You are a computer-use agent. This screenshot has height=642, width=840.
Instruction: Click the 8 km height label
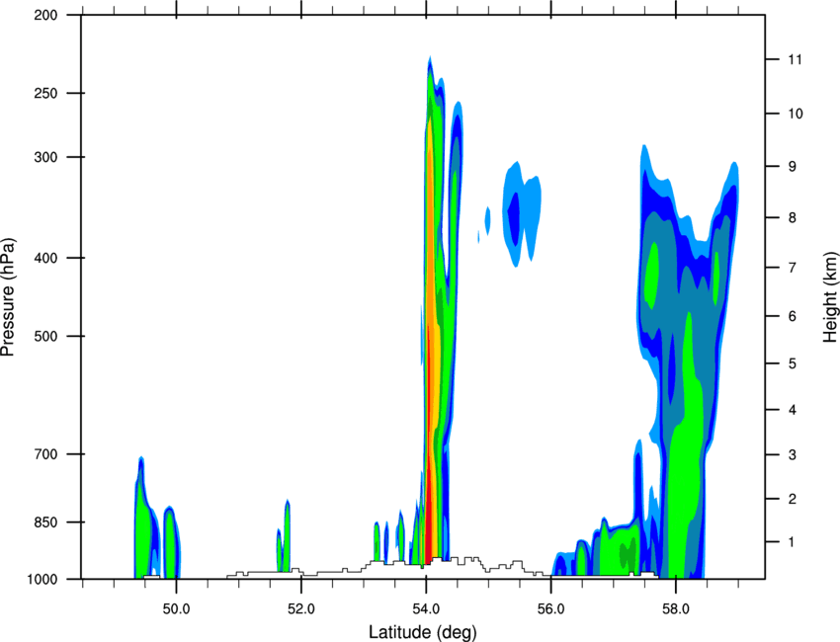click(793, 218)
